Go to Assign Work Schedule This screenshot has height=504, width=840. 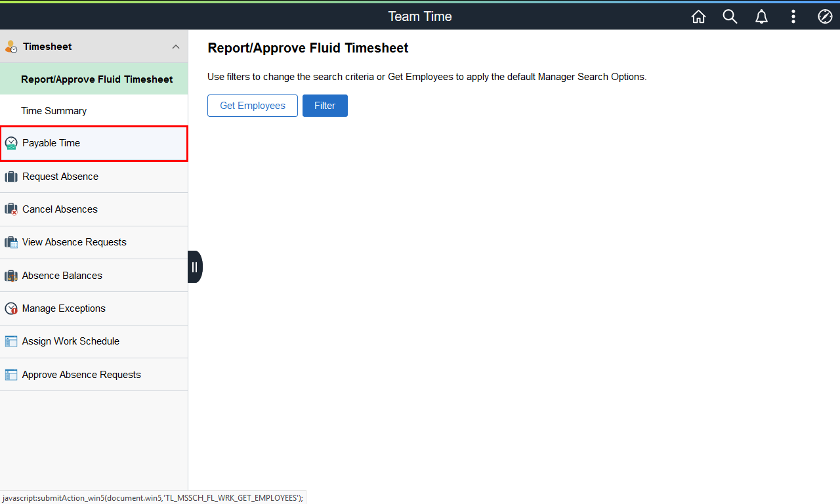click(71, 341)
